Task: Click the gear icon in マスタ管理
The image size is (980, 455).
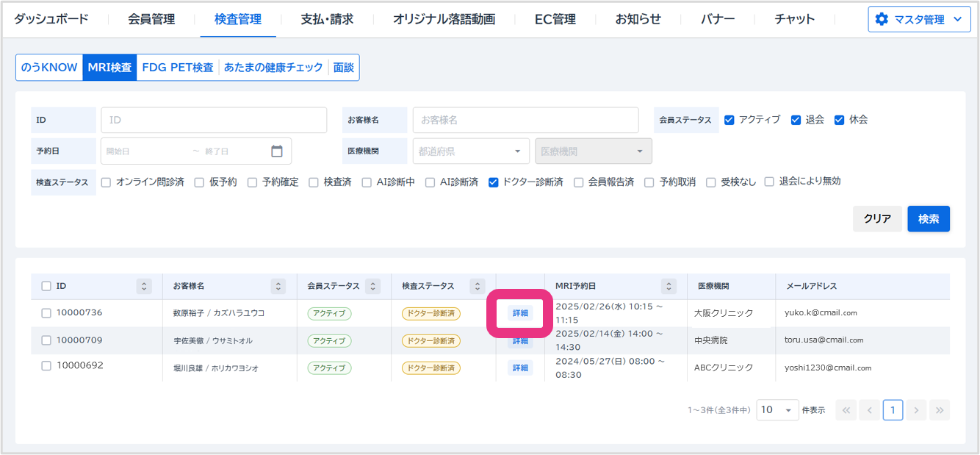Action: (882, 20)
